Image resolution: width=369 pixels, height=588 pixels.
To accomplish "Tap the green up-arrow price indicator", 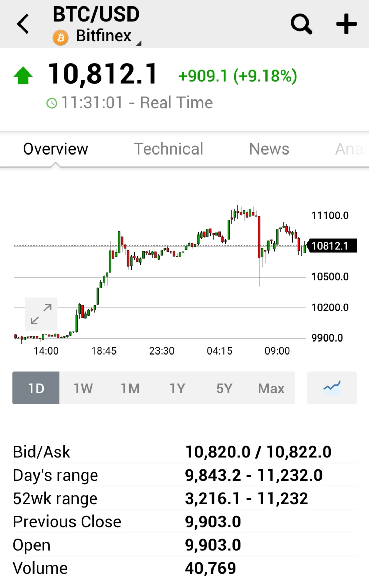I will [x=23, y=76].
